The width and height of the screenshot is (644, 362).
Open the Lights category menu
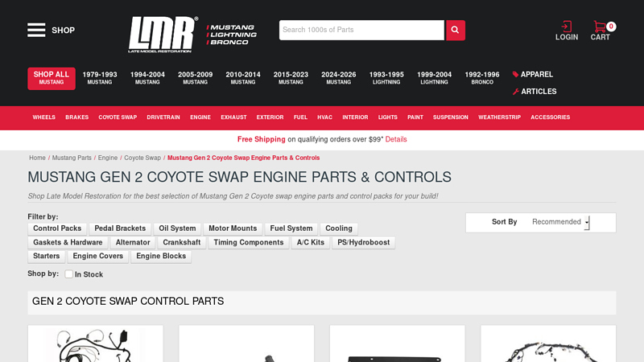tap(388, 117)
